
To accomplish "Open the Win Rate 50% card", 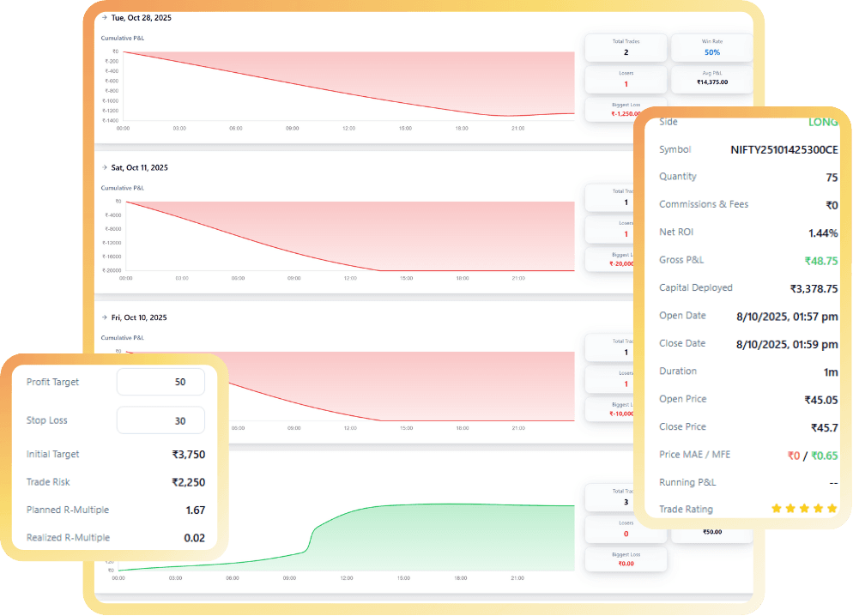I will [711, 47].
